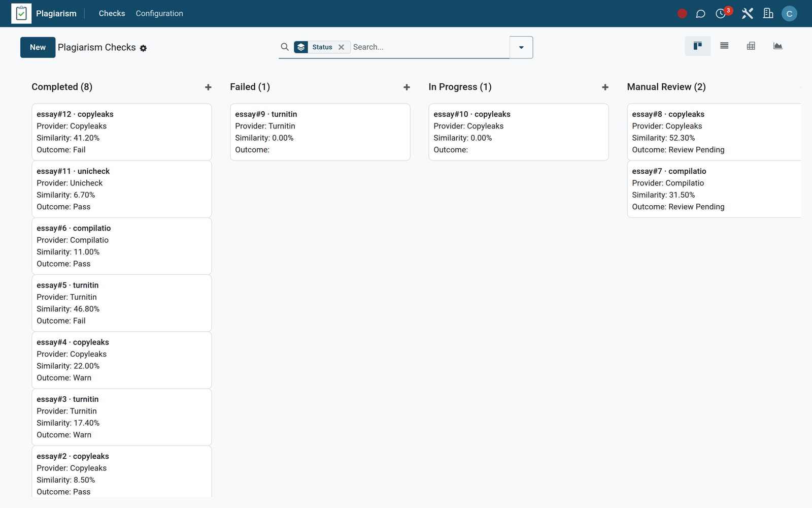Open the essay#5 turnitin card
Viewport: 812px width, 508px height.
point(122,303)
